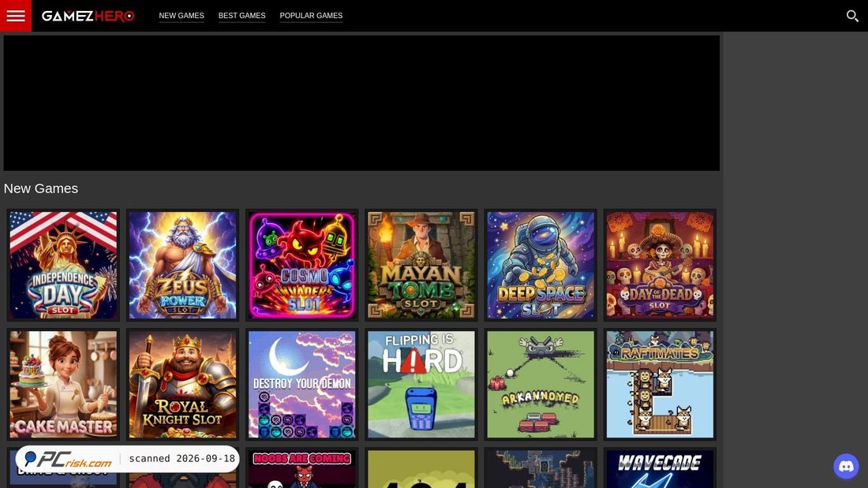Open Raftmates game

point(660,385)
